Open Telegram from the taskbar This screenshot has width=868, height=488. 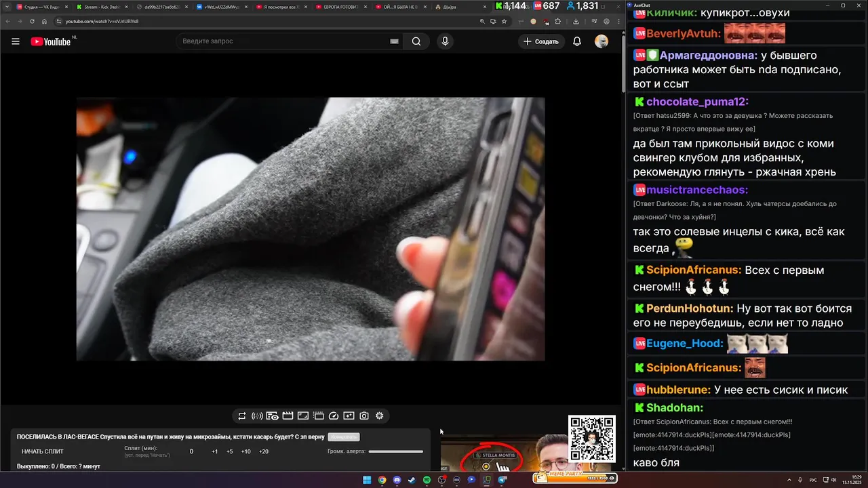(x=502, y=480)
